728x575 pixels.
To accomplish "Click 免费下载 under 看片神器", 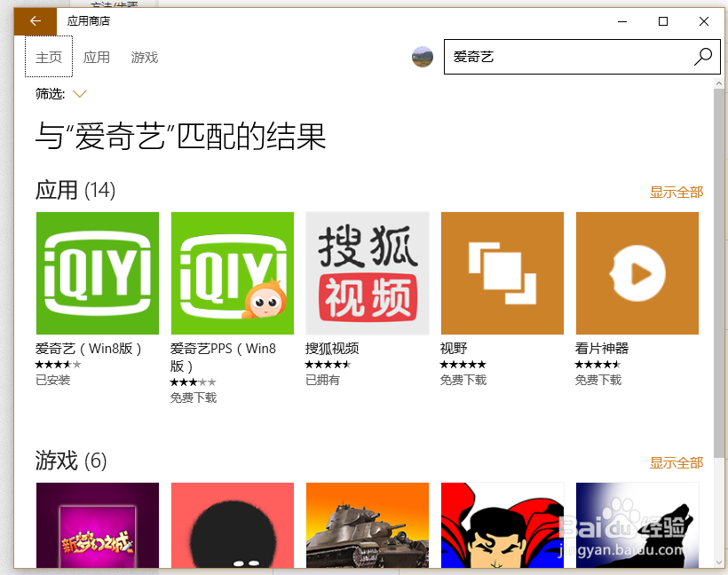I will [x=598, y=380].
